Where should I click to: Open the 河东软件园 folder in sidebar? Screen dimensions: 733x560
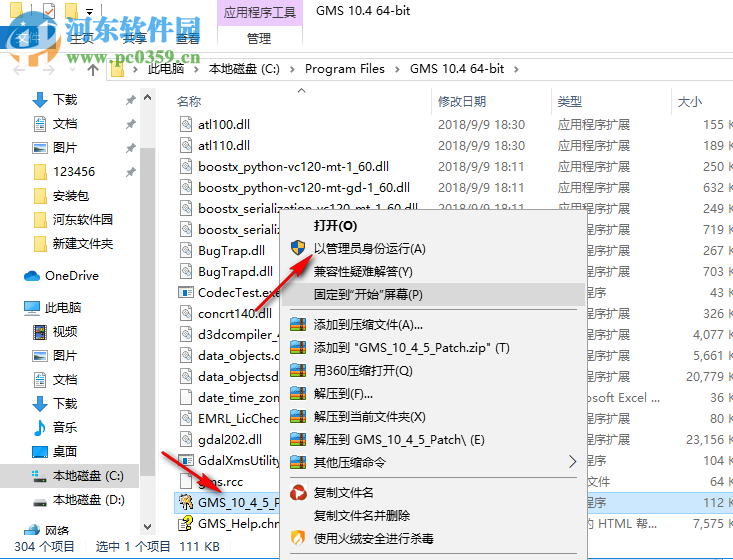point(82,219)
